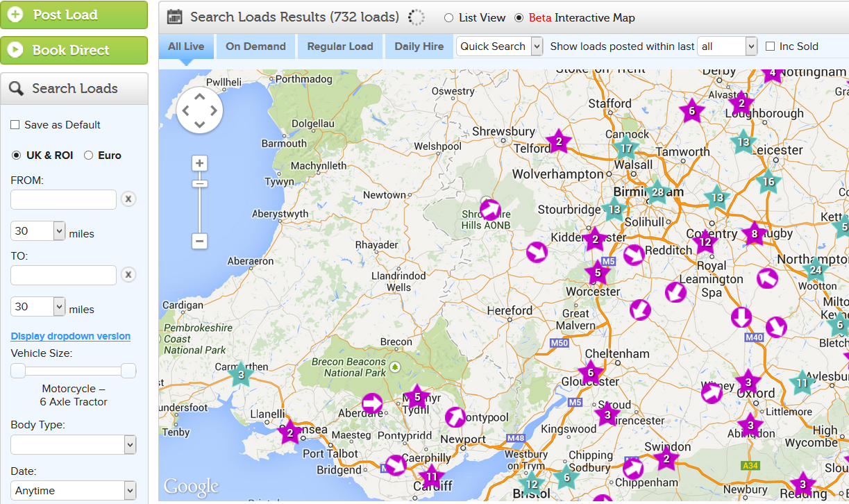The width and height of the screenshot is (849, 504).
Task: Click the Post Load button
Action: pos(74,15)
